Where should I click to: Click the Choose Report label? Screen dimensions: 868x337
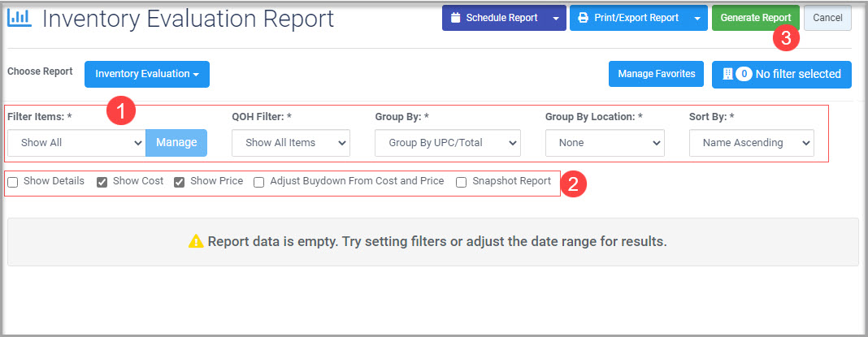point(40,71)
